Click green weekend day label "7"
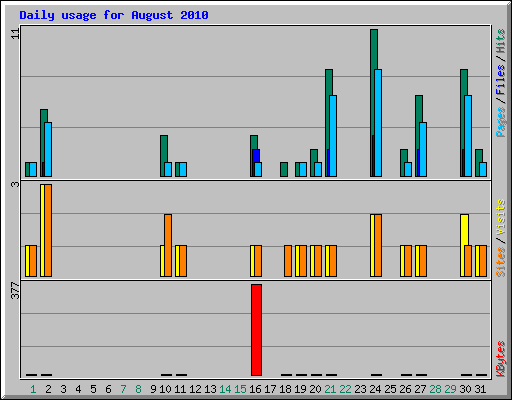 coord(123,389)
